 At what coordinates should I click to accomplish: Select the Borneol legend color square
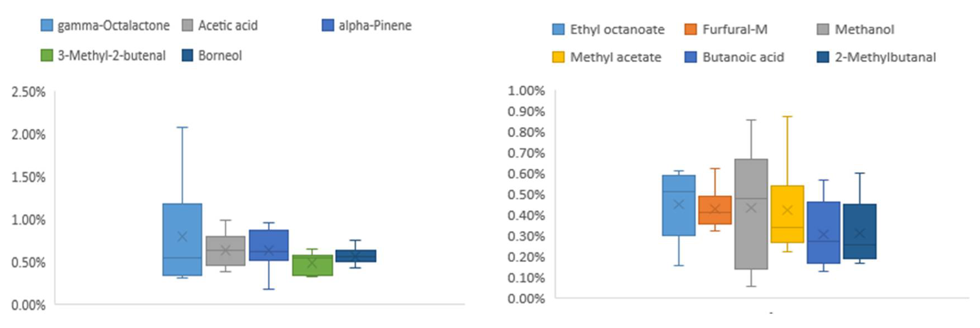tap(187, 55)
